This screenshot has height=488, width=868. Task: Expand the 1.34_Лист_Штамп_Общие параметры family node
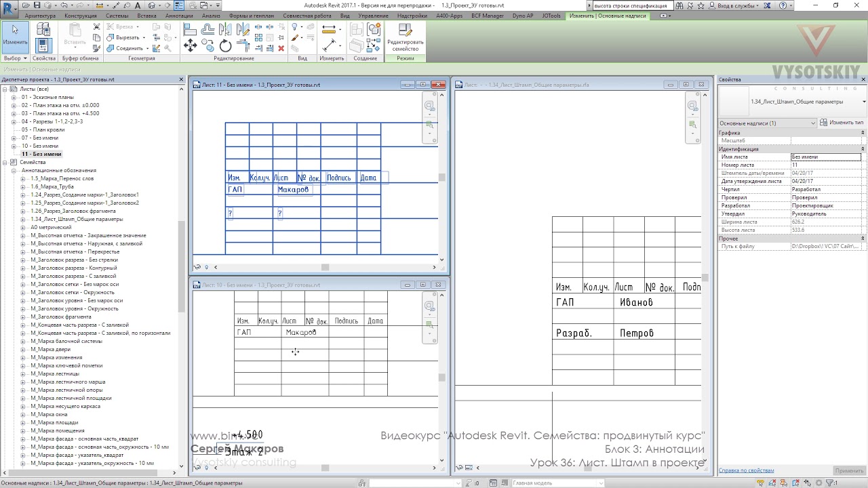(x=22, y=219)
